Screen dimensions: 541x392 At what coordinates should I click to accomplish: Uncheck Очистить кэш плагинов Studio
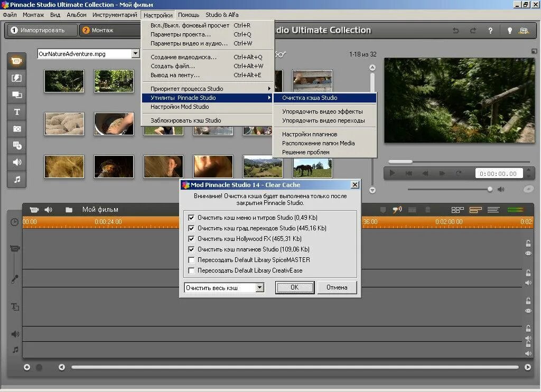(191, 249)
